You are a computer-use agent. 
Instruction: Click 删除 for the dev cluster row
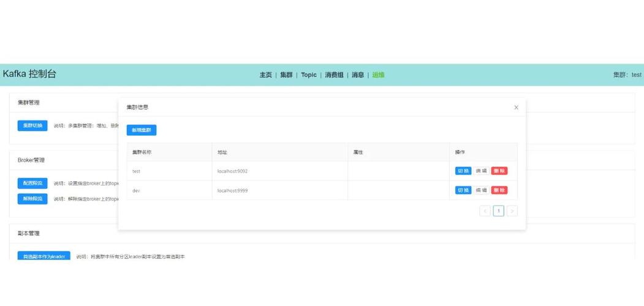point(499,190)
